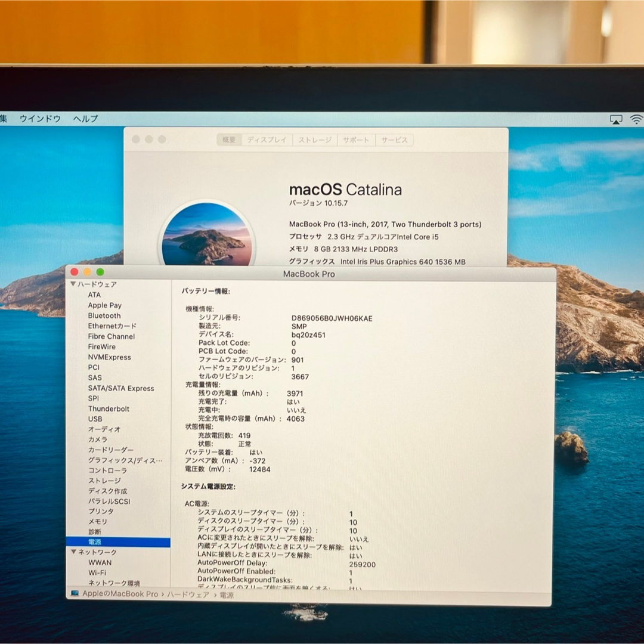Screen dimensions: 644x644
Task: Switch to the サービス tab
Action: point(394,140)
